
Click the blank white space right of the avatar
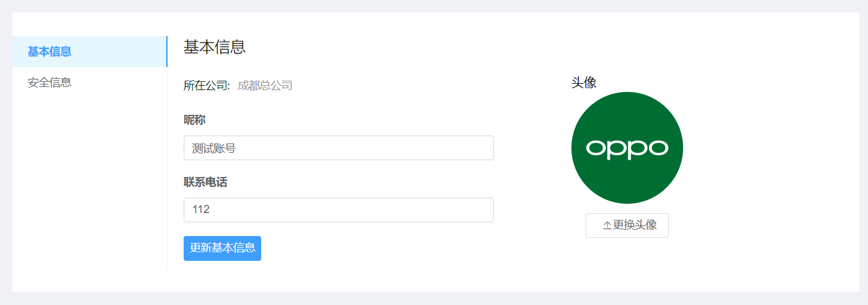tap(769, 149)
